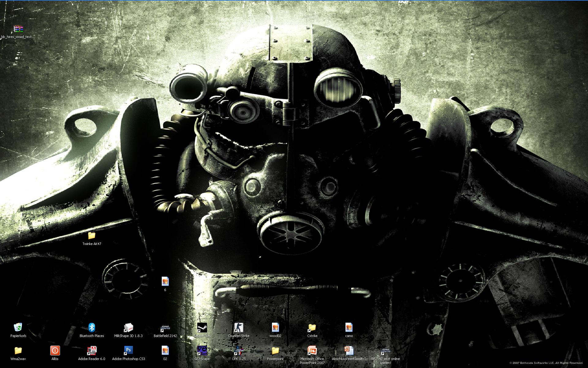Select the Adobe Photoshop CS3 shortcut
The height and width of the screenshot is (368, 588).
pos(128,351)
